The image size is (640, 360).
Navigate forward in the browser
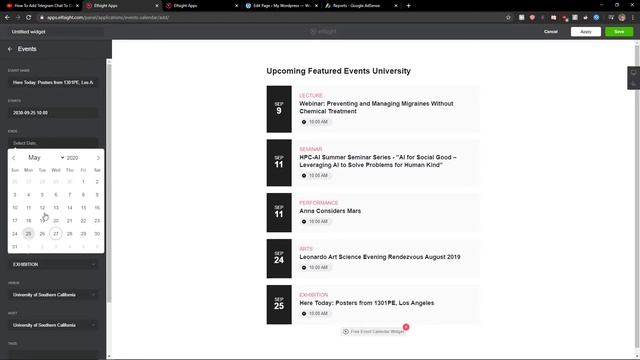pos(18,18)
